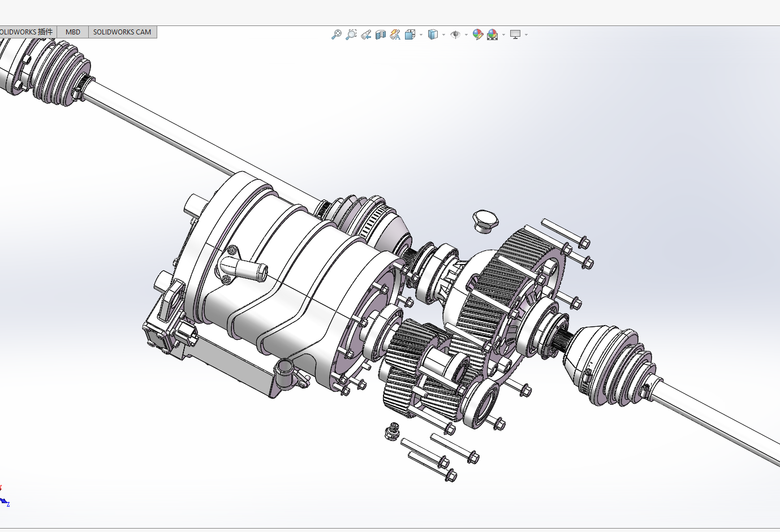Switch to the MBD tab
This screenshot has width=780, height=532.
point(73,32)
